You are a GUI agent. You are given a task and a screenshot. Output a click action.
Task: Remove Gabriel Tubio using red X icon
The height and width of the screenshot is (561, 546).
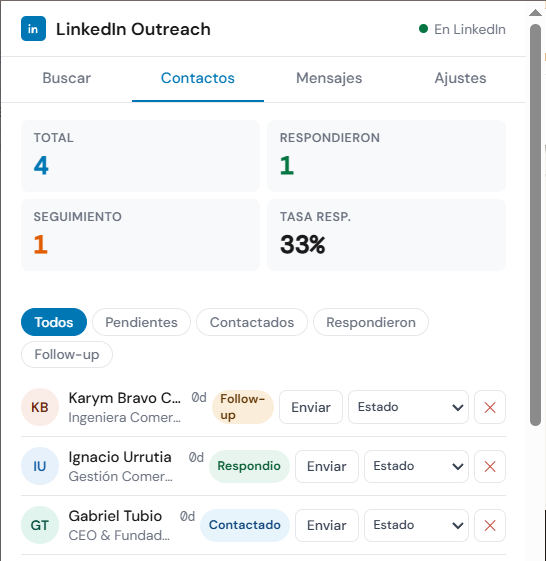[489, 525]
